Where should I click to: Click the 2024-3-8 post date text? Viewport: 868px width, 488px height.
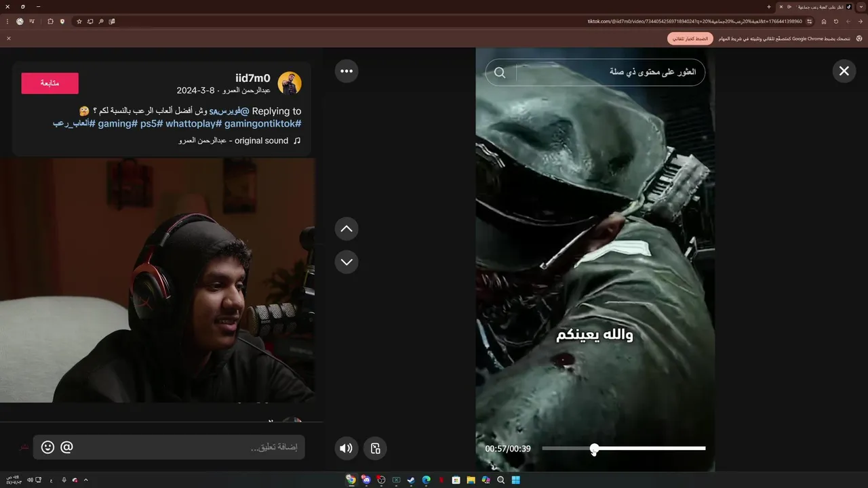pos(195,90)
